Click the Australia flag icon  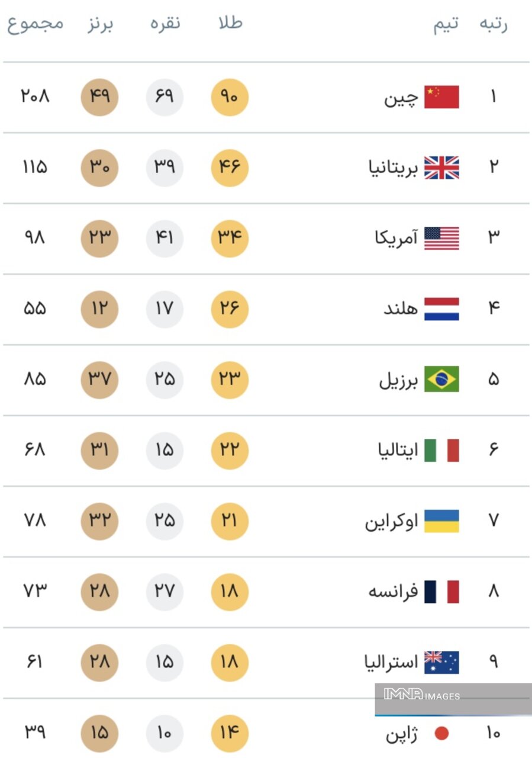(441, 662)
